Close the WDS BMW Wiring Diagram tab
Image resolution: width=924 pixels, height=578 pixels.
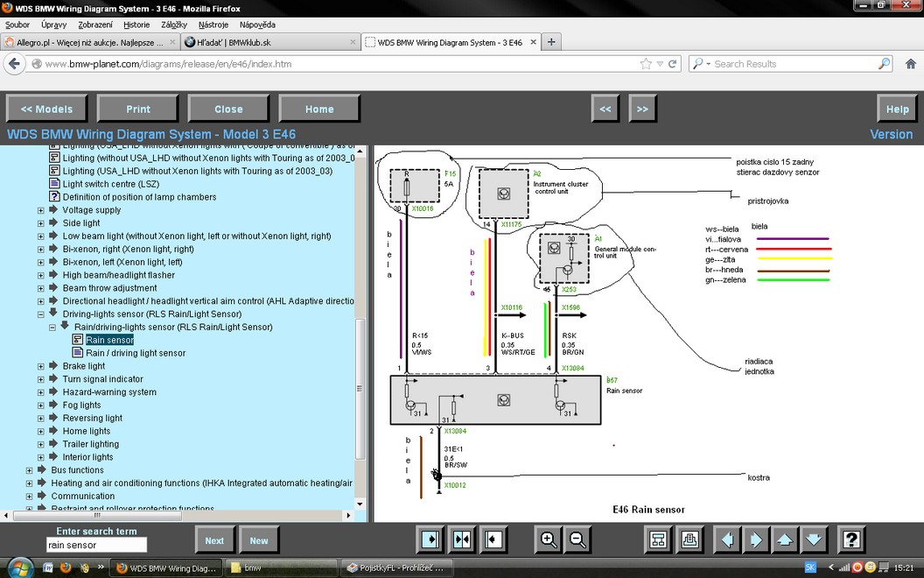point(533,42)
